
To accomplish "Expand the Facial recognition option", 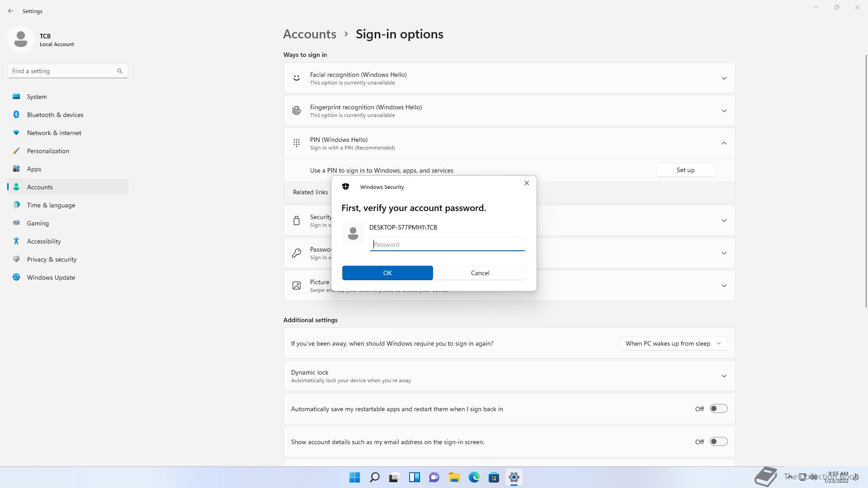I will [x=724, y=78].
